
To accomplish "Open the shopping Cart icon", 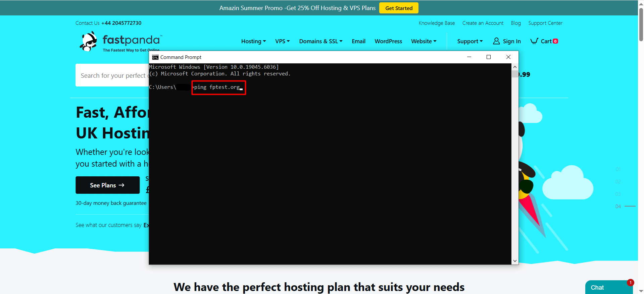I will (x=534, y=41).
